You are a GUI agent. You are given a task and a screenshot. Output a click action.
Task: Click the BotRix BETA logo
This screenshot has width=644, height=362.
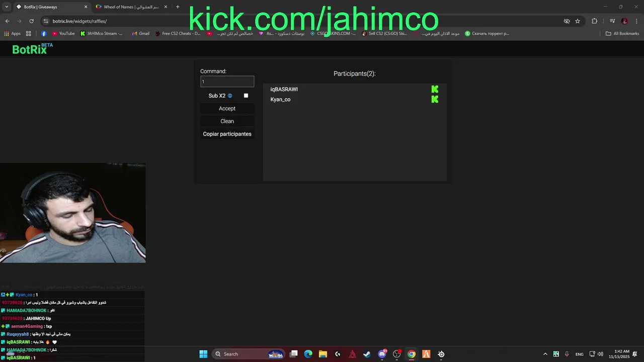click(32, 49)
